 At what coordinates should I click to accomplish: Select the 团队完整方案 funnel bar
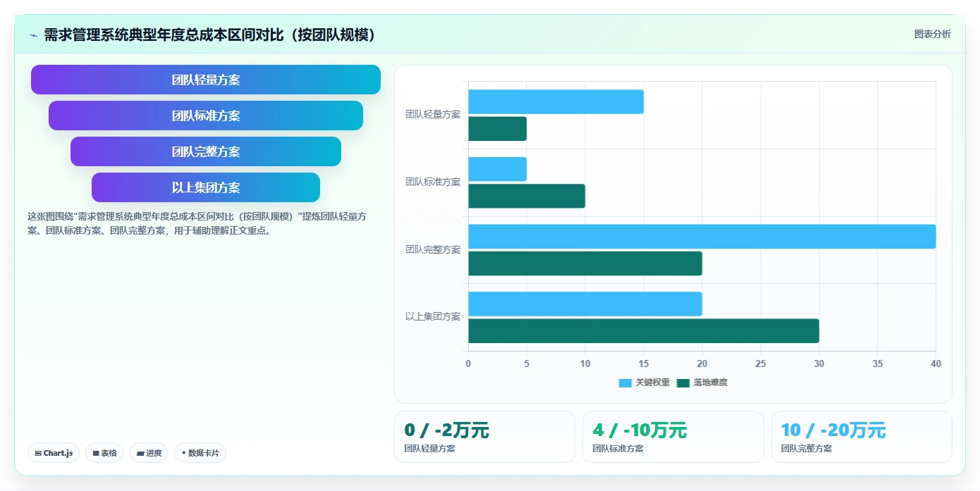206,151
